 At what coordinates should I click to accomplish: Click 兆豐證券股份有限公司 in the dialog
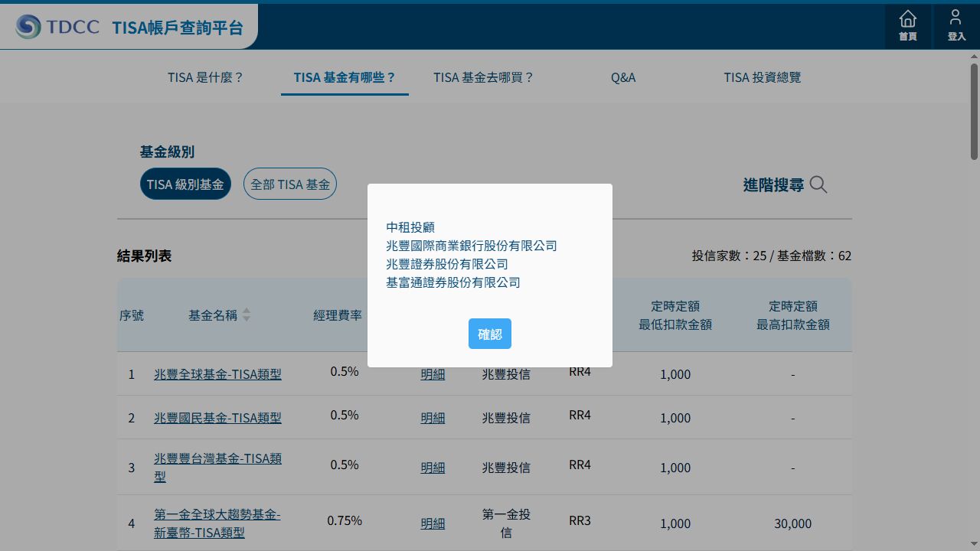click(x=447, y=264)
